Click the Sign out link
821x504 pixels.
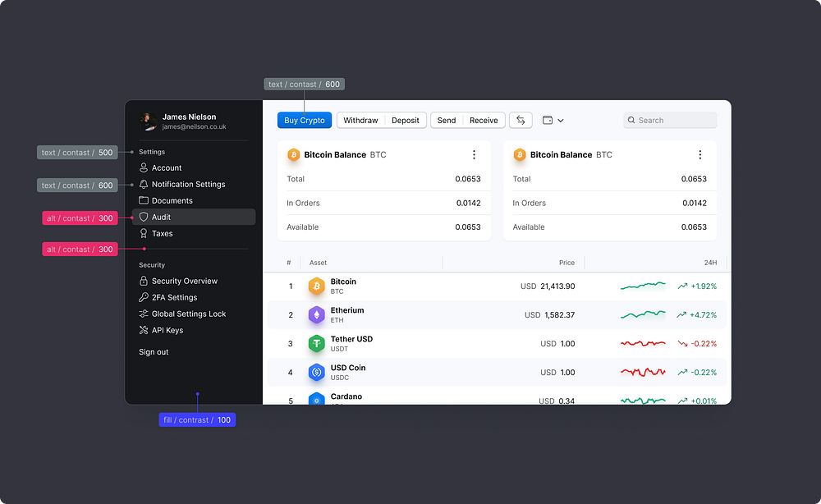click(x=154, y=351)
